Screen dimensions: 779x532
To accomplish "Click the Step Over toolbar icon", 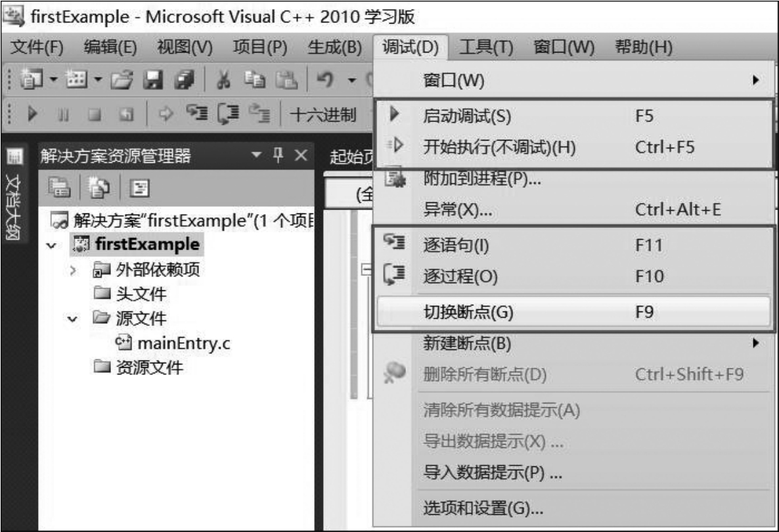I will tap(228, 114).
